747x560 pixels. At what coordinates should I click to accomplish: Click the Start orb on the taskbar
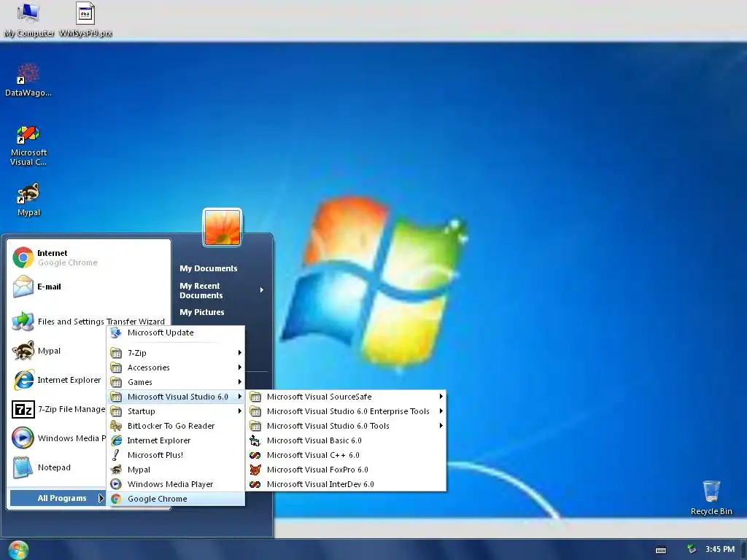[18, 550]
